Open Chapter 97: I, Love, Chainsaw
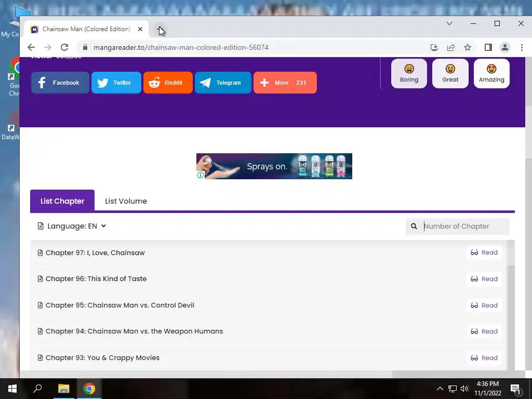Viewport: 532px width, 399px height. (95, 253)
